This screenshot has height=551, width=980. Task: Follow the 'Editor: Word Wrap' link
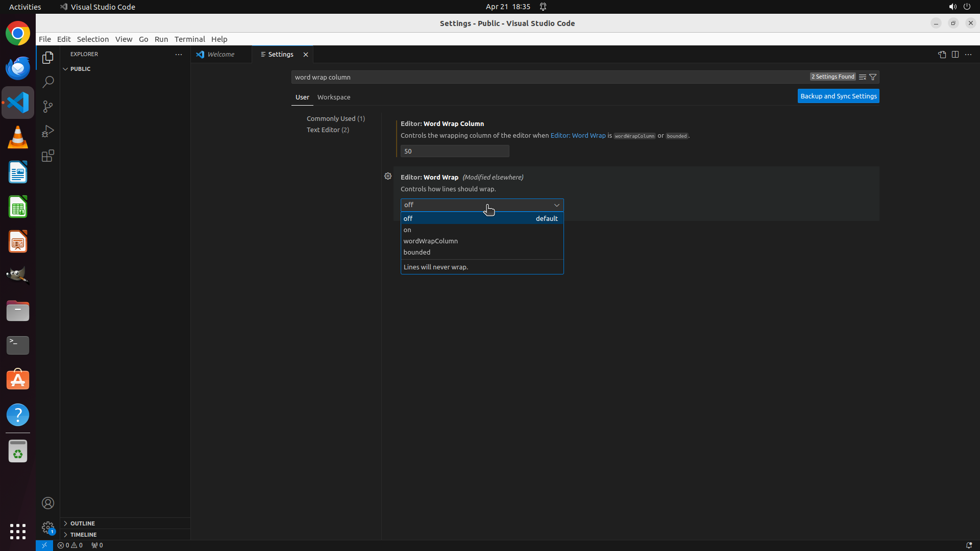(578, 136)
